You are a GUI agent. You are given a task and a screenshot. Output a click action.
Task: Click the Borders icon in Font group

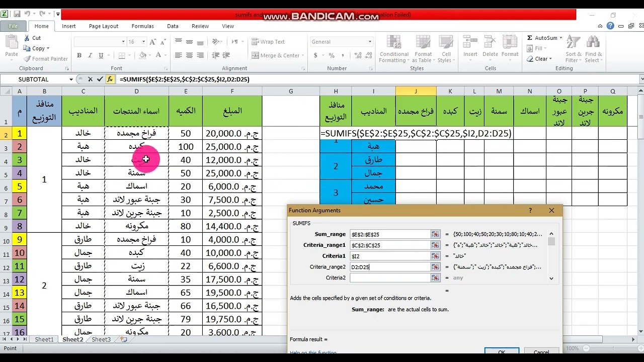pos(122,55)
